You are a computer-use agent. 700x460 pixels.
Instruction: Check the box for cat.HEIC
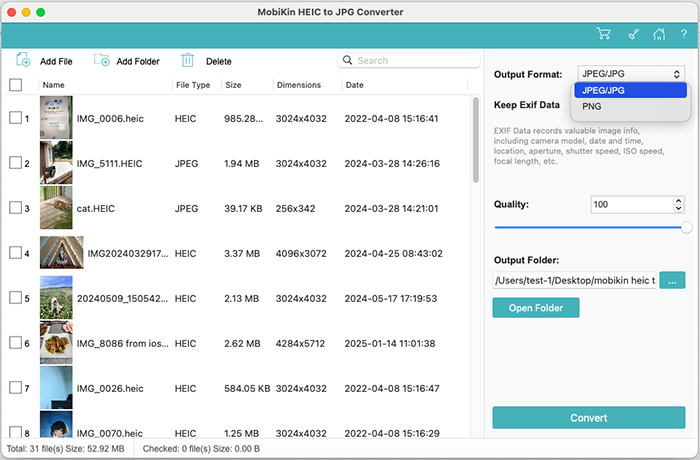[16, 208]
